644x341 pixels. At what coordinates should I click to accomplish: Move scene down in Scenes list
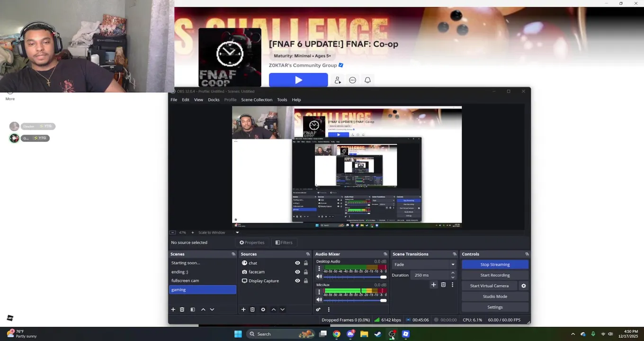[212, 309]
